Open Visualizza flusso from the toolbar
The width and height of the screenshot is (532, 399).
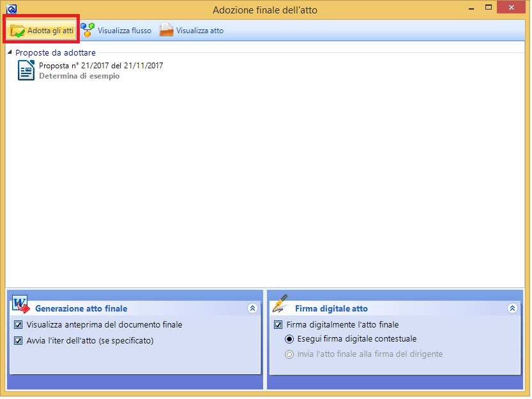(116, 31)
